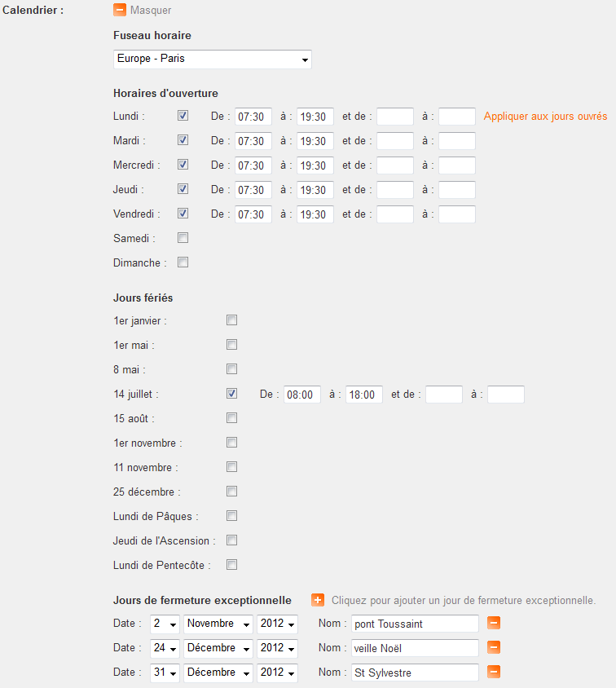Tick the Dimanche checkbox
This screenshot has height=688, width=616.
point(183,262)
